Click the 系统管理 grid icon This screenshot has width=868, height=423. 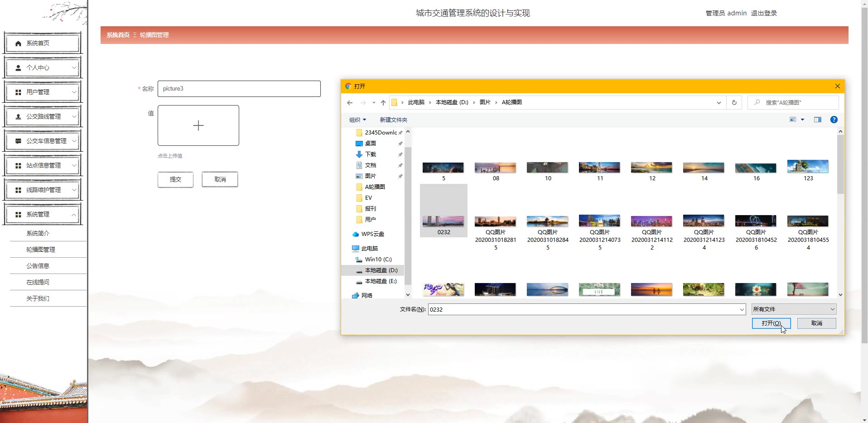tap(18, 215)
